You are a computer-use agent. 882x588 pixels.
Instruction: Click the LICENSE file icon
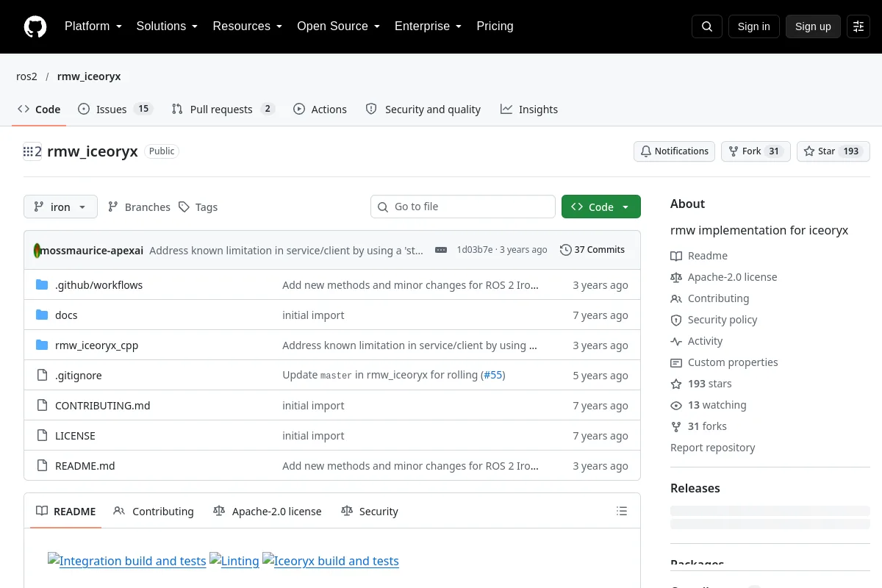pos(42,435)
